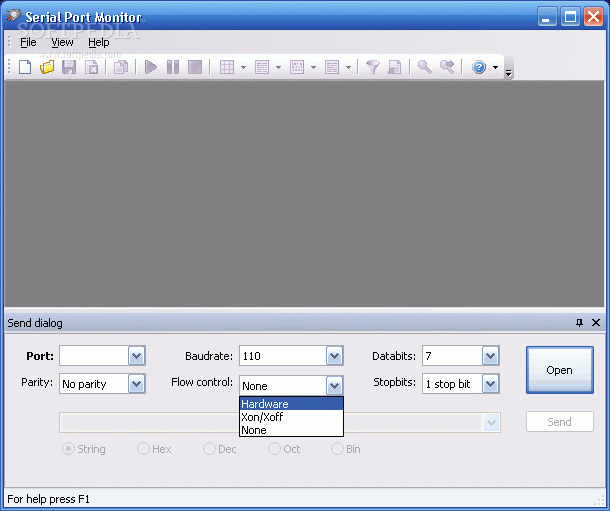Choose Xon/Xoff in flow control list
The height and width of the screenshot is (511, 610).
(291, 417)
